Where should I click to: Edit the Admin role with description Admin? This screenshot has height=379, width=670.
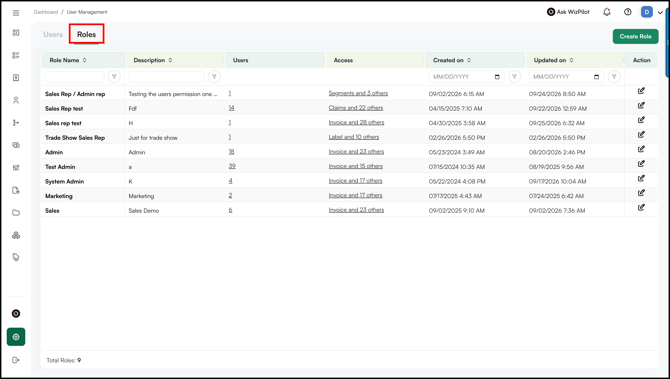tap(641, 149)
